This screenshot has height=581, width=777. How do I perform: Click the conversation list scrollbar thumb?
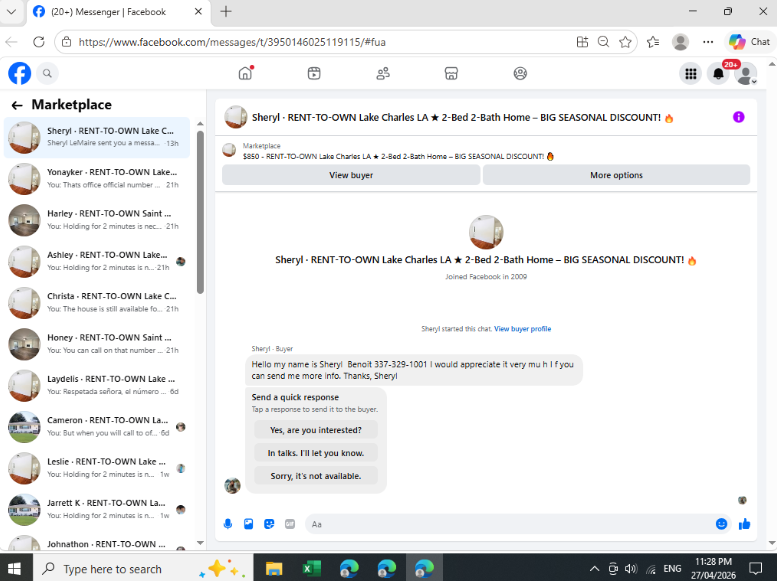(x=200, y=212)
